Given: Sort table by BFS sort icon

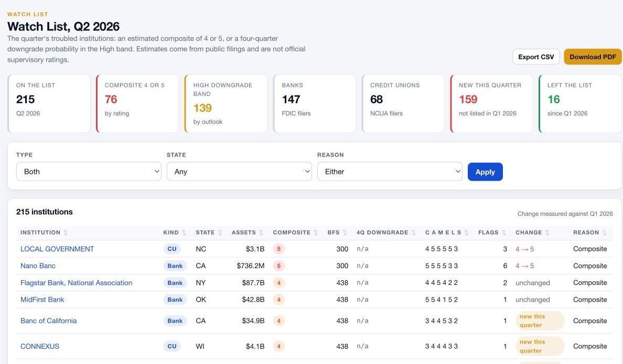Looking at the screenshot, I should pos(345,233).
